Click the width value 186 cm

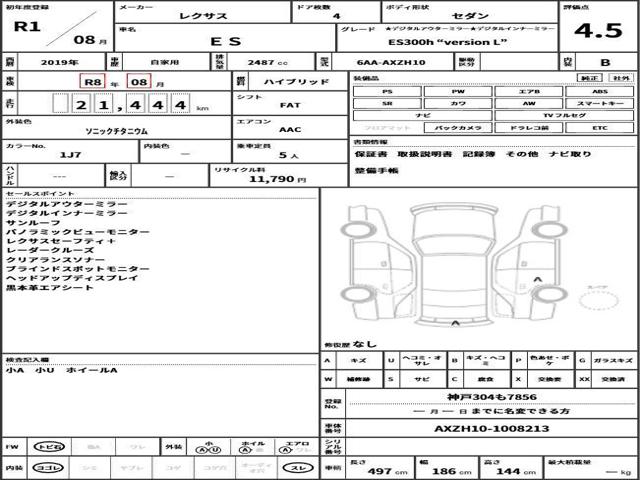tap(451, 471)
